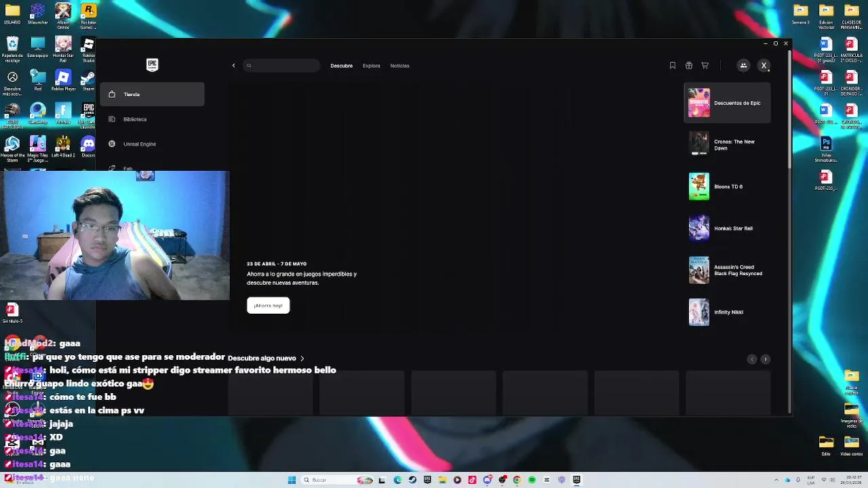868x488 pixels.
Task: Open the Heroes of the Storm shortcut
Action: point(12,149)
